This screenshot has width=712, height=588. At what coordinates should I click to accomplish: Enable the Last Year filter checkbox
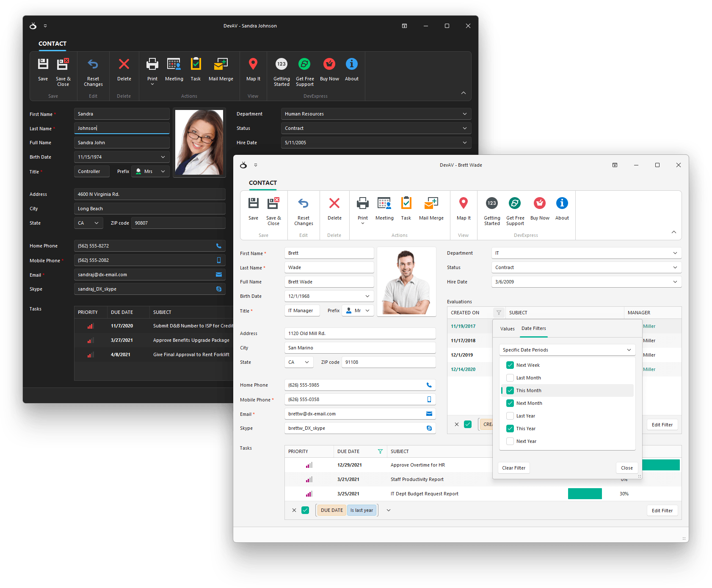[x=510, y=416]
